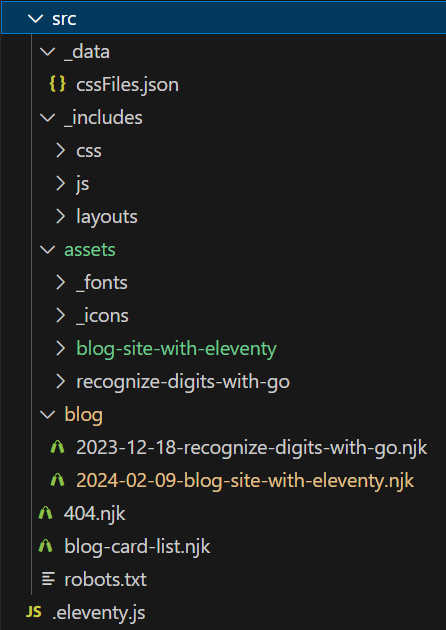Click the JSON braces icon beside cssFiles.json

click(57, 84)
